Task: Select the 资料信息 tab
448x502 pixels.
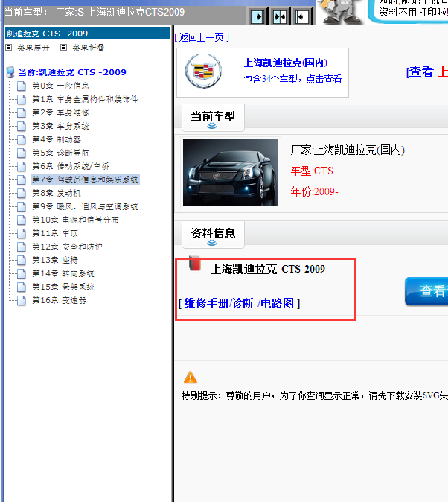Action: point(213,235)
